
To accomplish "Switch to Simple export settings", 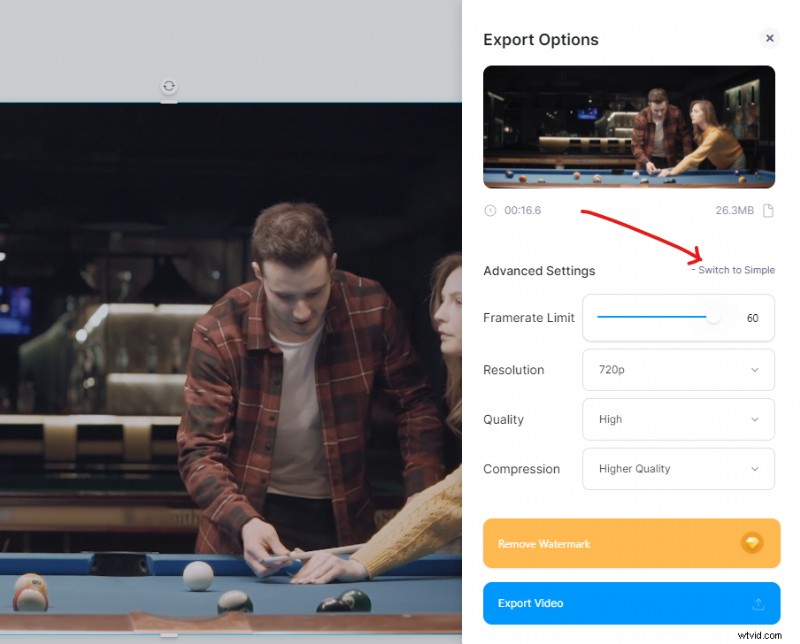I will (x=735, y=270).
